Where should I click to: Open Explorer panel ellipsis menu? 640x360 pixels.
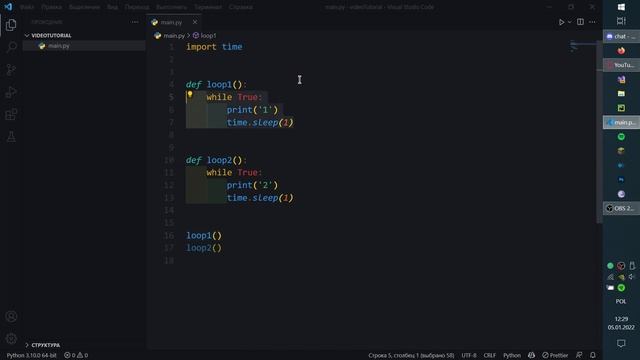(x=135, y=22)
